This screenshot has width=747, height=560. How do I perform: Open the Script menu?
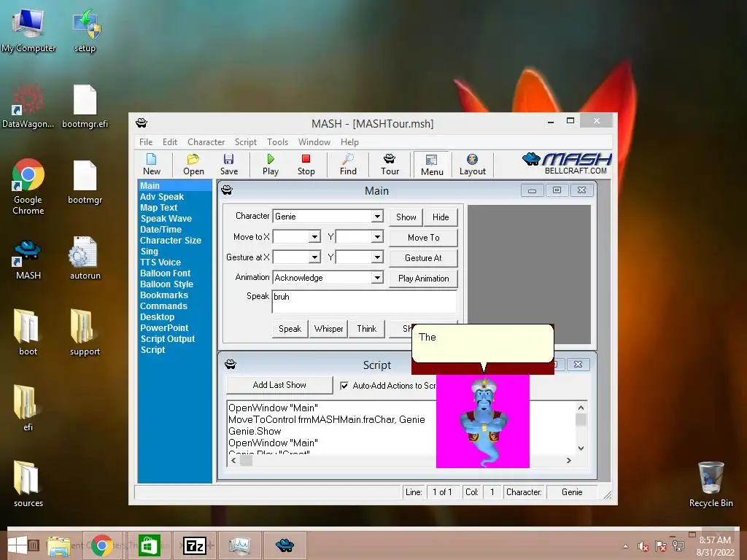pos(245,142)
